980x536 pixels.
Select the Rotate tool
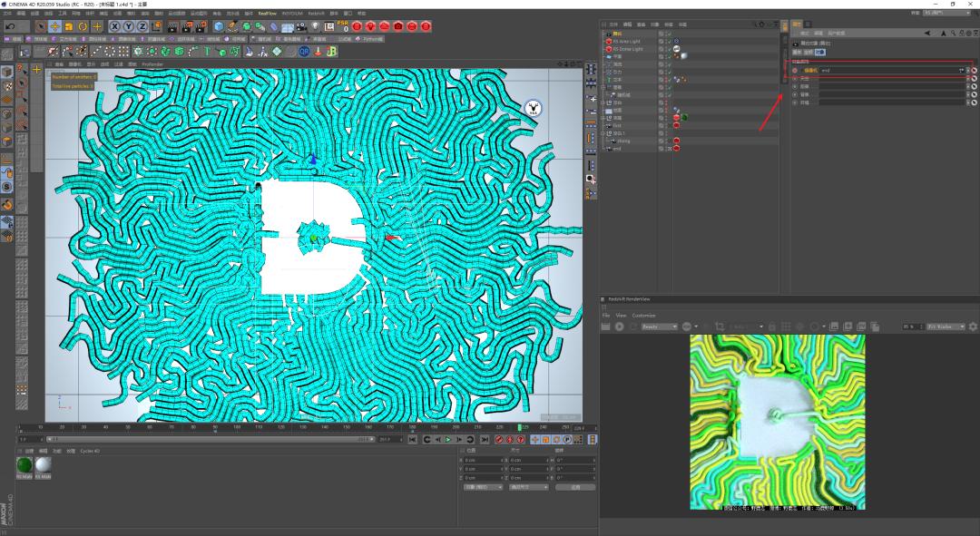(81, 26)
